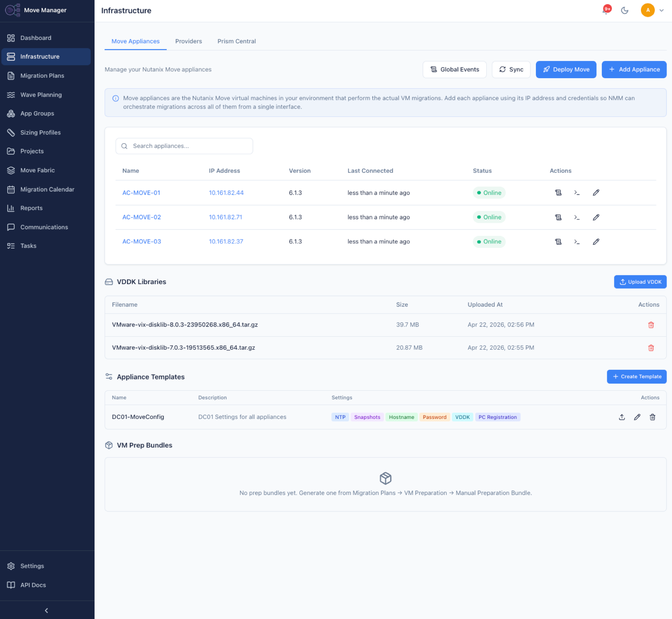The width and height of the screenshot is (672, 619).
Task: Delete the DC01-MoveConfig template
Action: 652,417
